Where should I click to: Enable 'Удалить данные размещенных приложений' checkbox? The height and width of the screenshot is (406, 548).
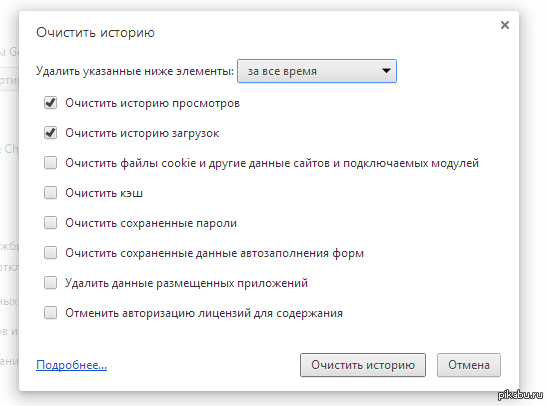click(x=50, y=283)
